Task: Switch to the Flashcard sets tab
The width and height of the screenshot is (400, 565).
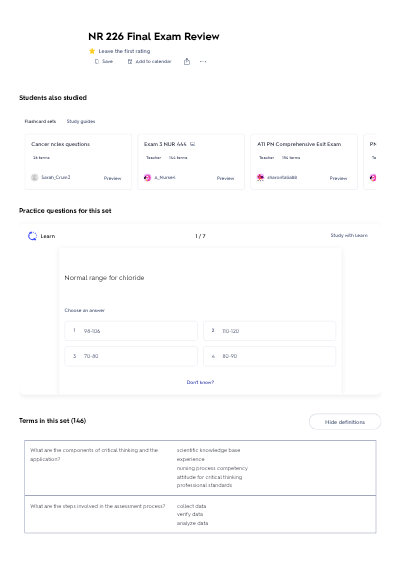Action: click(40, 121)
